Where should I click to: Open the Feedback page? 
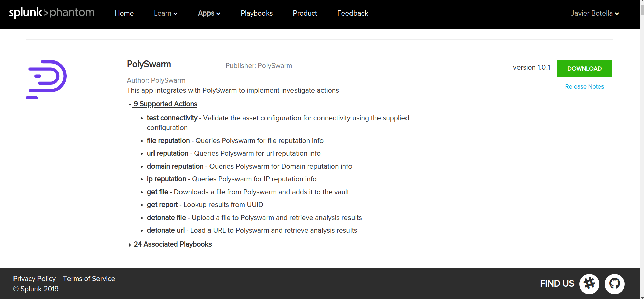tap(353, 13)
